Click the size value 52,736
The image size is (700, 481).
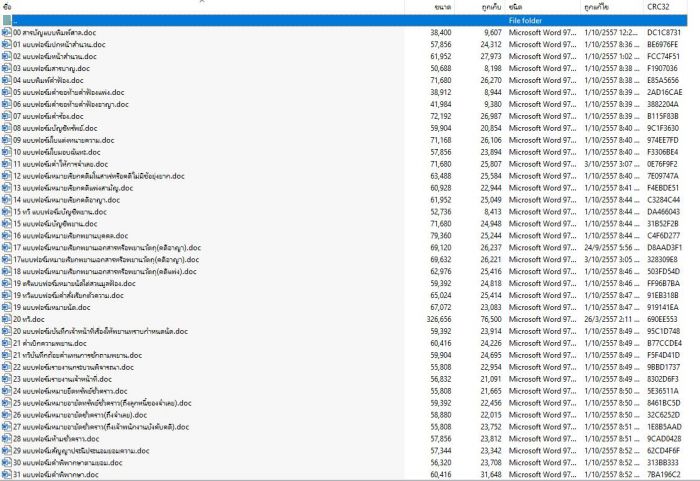441,212
